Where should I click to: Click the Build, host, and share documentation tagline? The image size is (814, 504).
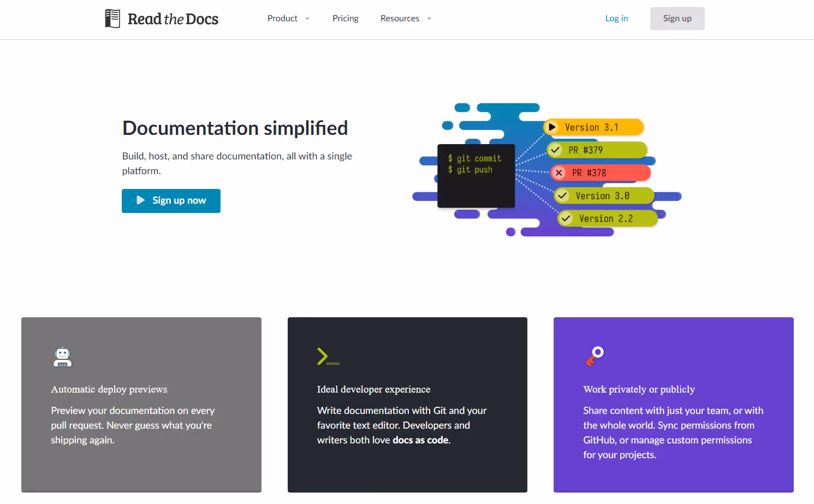pyautogui.click(x=237, y=163)
